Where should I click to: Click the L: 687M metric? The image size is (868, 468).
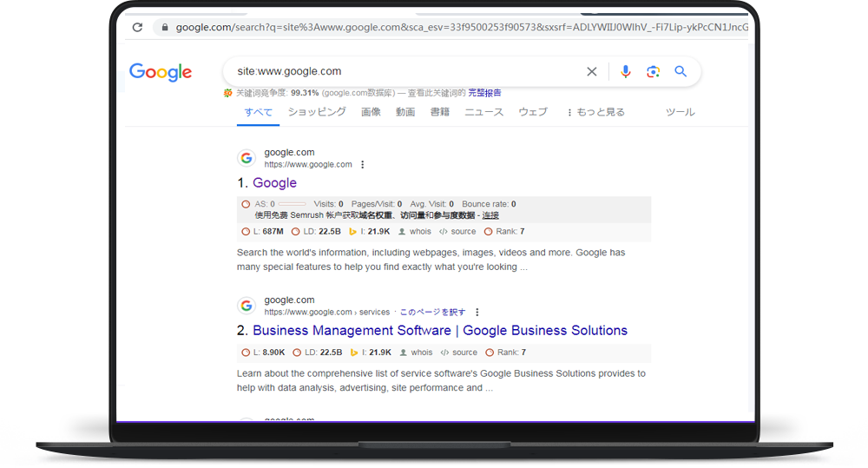click(262, 232)
